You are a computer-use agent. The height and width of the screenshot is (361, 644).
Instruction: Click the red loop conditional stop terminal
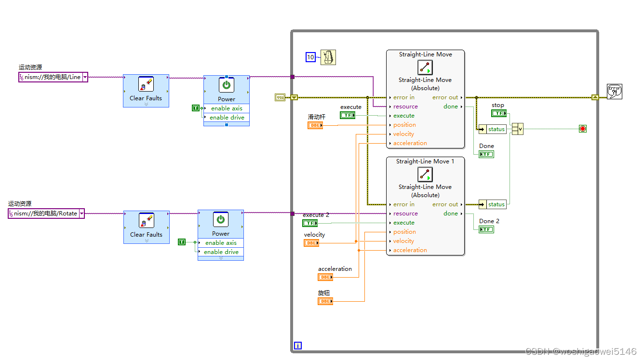582,129
